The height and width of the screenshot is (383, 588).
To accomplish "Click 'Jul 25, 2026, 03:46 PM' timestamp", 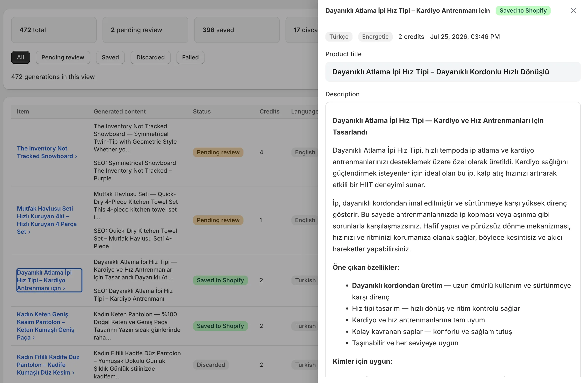I will [x=465, y=37].
